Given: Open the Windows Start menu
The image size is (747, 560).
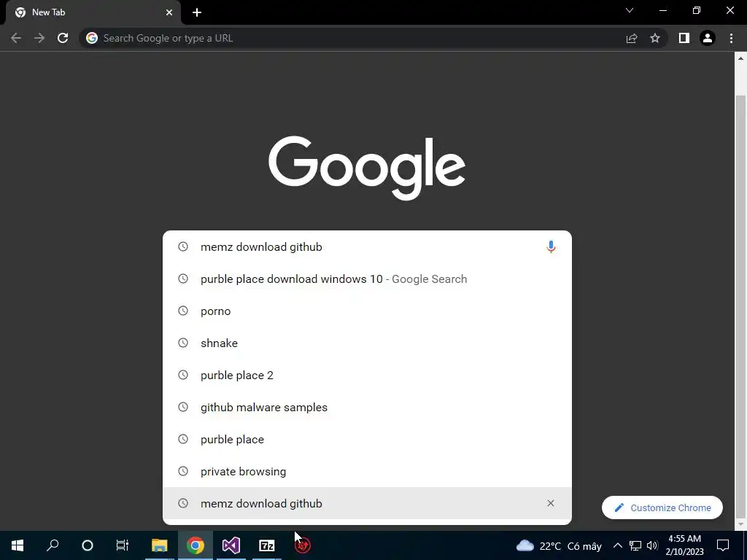Looking at the screenshot, I should click(18, 545).
